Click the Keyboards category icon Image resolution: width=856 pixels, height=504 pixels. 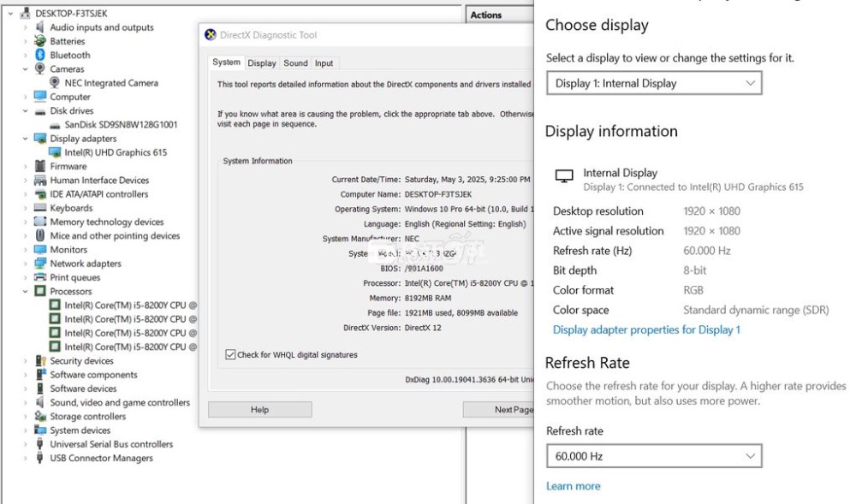pyautogui.click(x=40, y=208)
